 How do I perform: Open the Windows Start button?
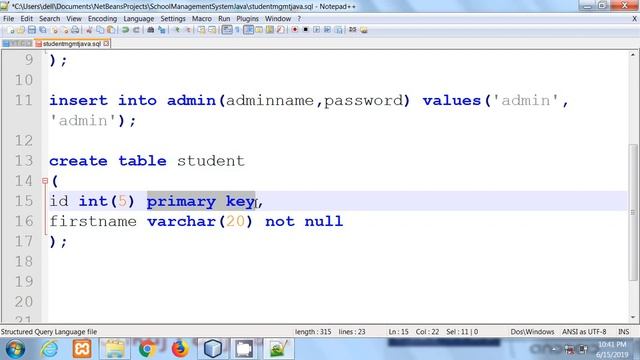point(15,349)
